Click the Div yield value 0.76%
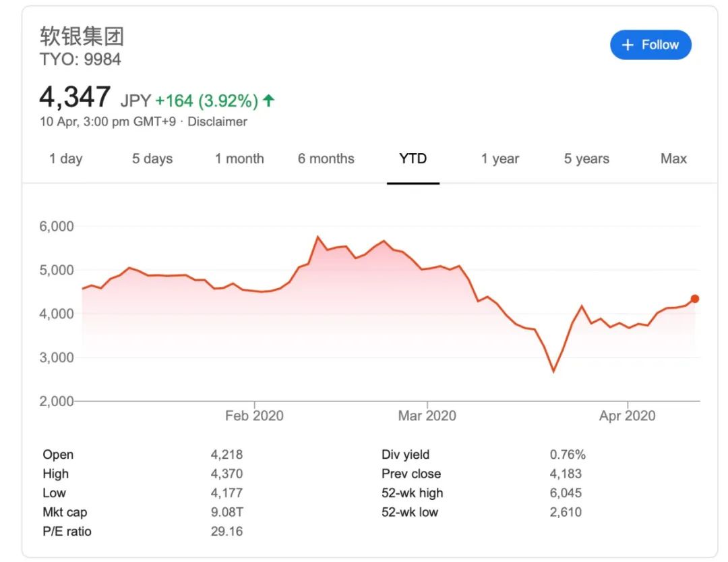 tap(568, 455)
